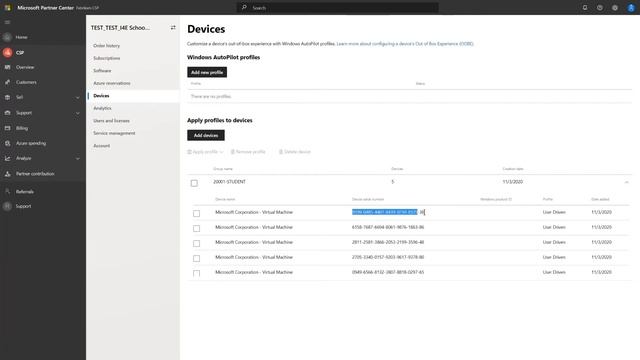Open Software in customer menu
This screenshot has height=360, width=640.
point(102,71)
